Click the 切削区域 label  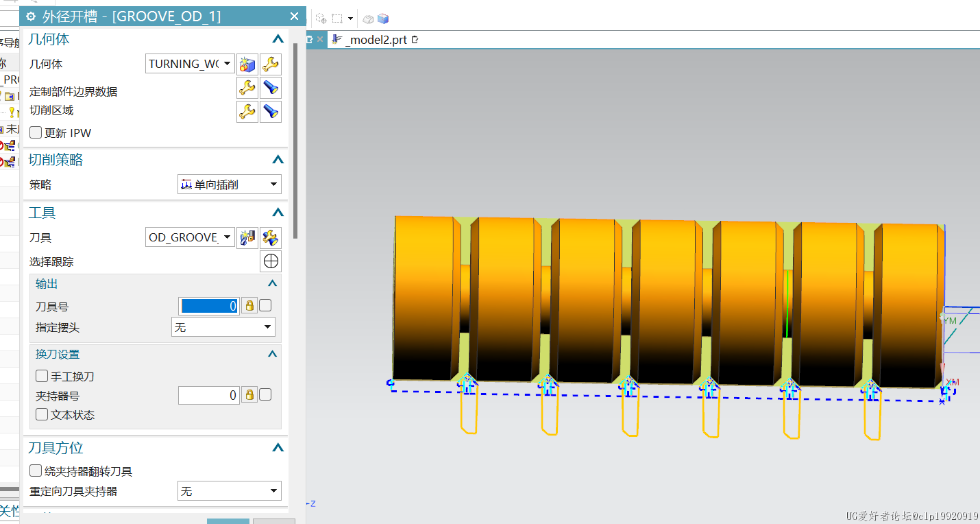(x=51, y=110)
